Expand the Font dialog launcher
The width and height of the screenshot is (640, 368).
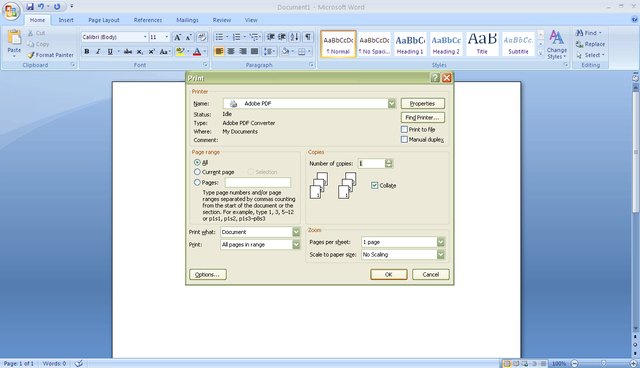coord(205,65)
